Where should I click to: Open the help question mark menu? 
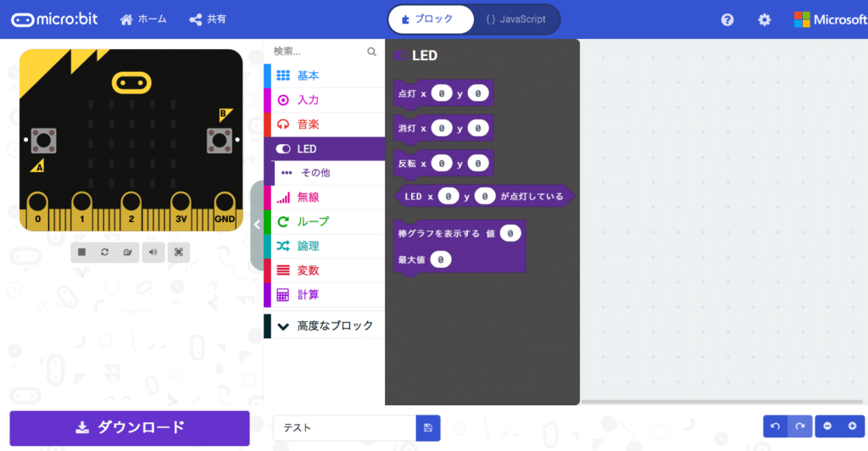pyautogui.click(x=727, y=19)
